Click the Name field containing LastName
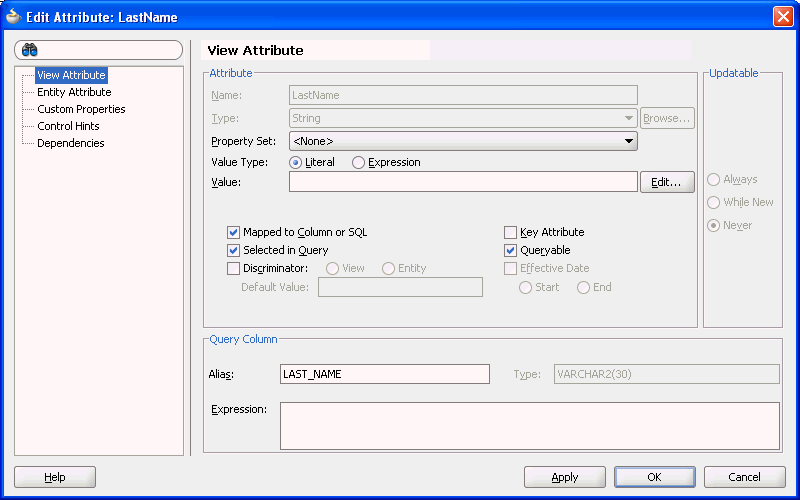This screenshot has width=800, height=500. point(463,95)
